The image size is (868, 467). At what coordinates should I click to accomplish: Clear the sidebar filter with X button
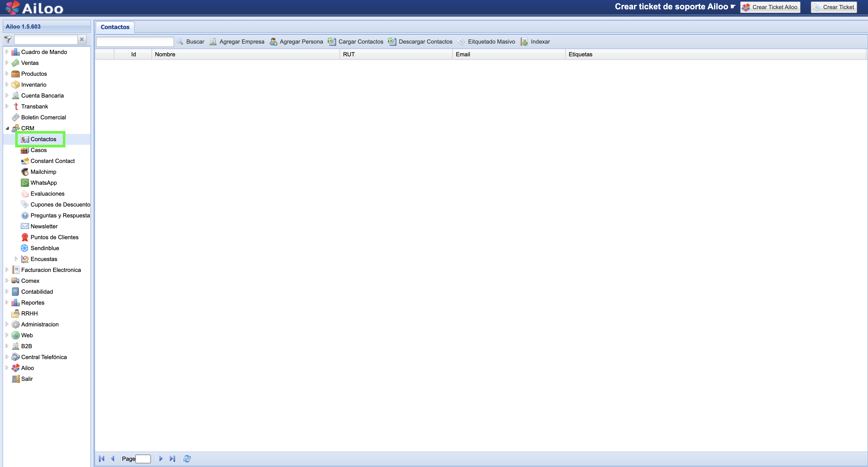tap(82, 39)
